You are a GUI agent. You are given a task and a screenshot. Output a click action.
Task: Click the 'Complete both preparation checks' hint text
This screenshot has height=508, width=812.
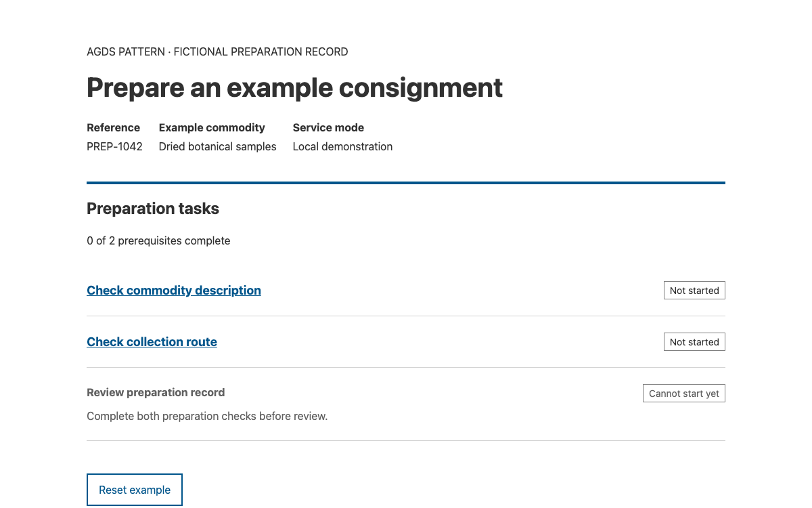207,416
